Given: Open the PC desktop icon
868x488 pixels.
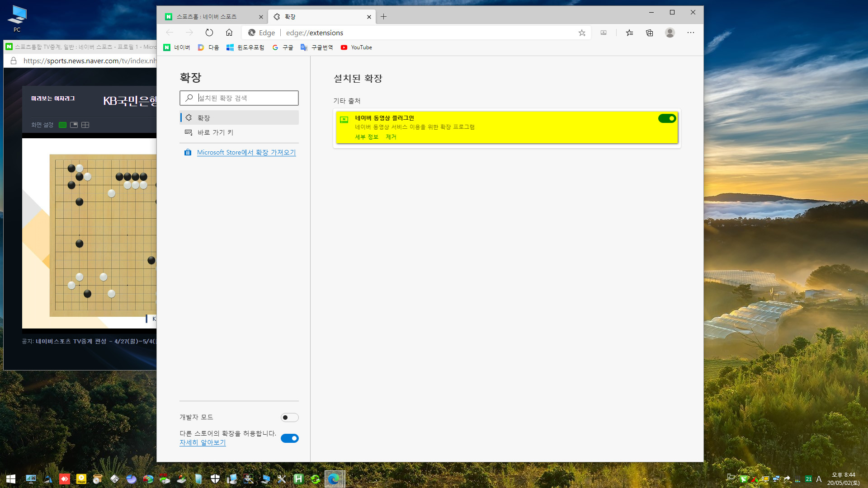Looking at the screenshot, I should click(17, 19).
